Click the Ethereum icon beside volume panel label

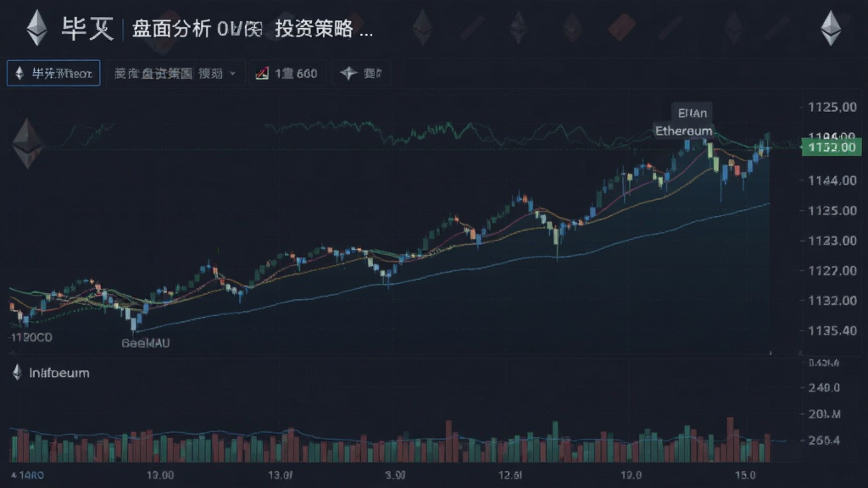[17, 373]
